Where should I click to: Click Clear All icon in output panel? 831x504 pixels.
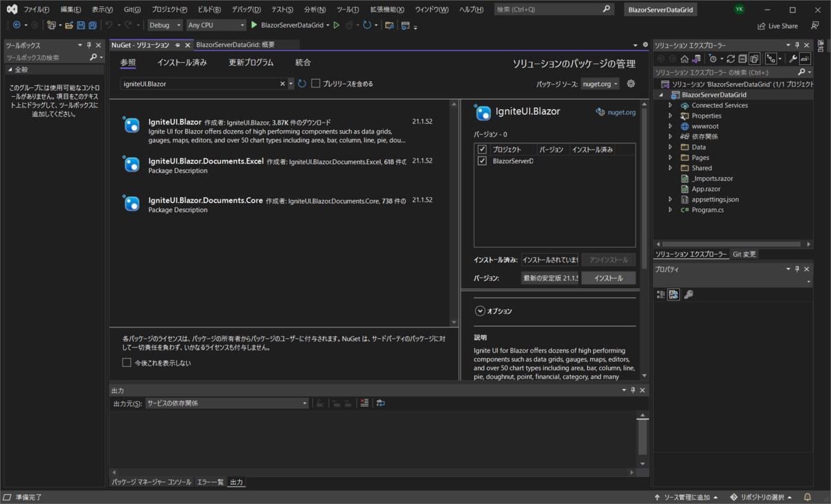point(365,403)
